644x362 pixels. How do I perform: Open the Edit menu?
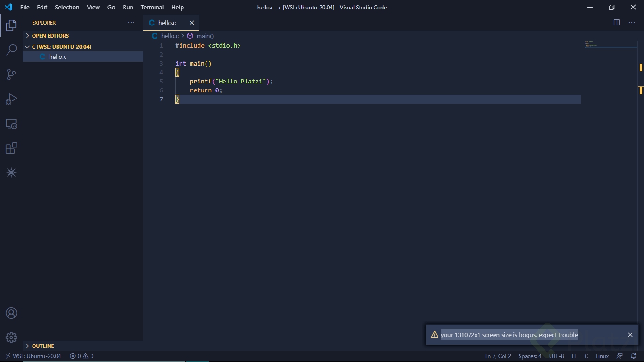[x=42, y=7]
